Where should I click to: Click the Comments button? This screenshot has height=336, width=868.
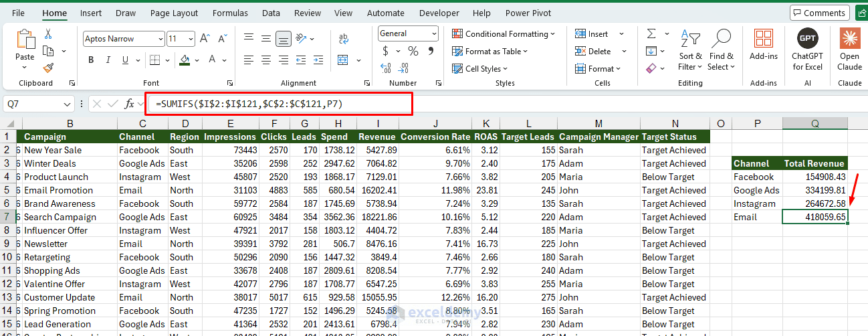click(819, 13)
